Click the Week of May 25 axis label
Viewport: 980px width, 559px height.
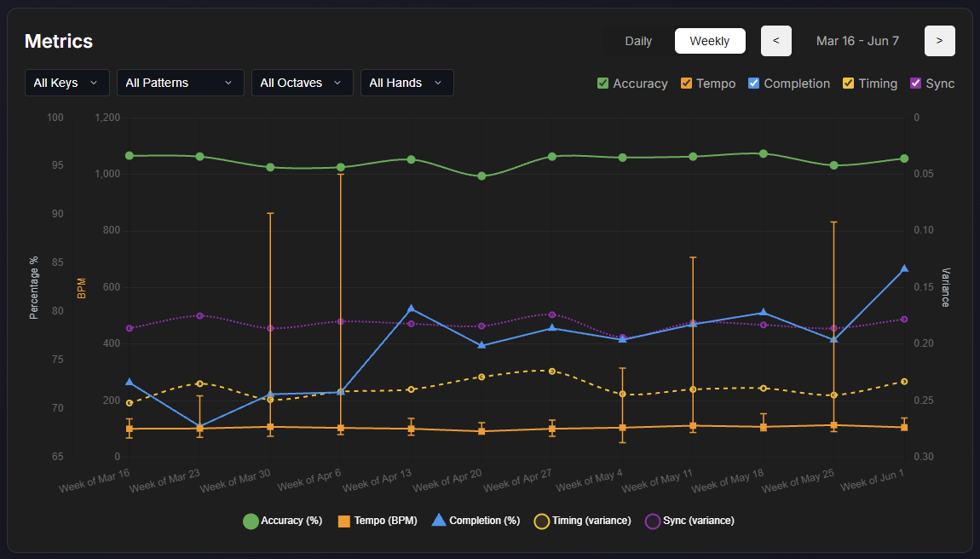(798, 481)
